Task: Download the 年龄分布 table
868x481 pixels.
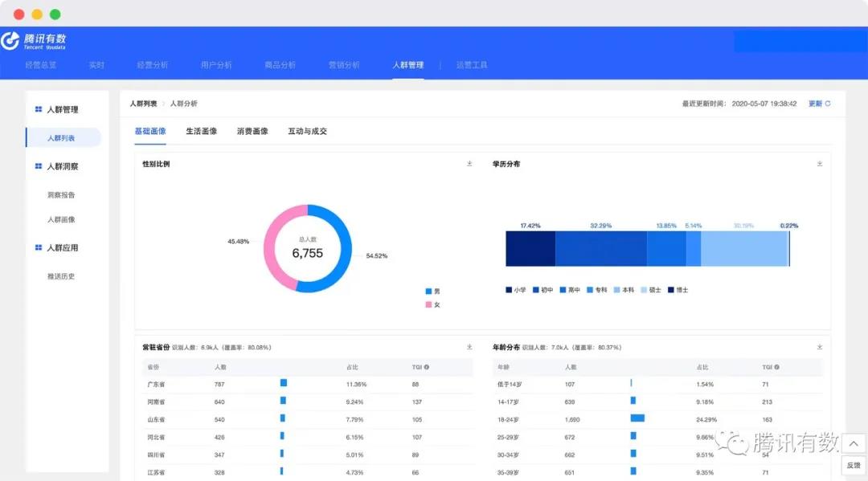Action: [819, 347]
